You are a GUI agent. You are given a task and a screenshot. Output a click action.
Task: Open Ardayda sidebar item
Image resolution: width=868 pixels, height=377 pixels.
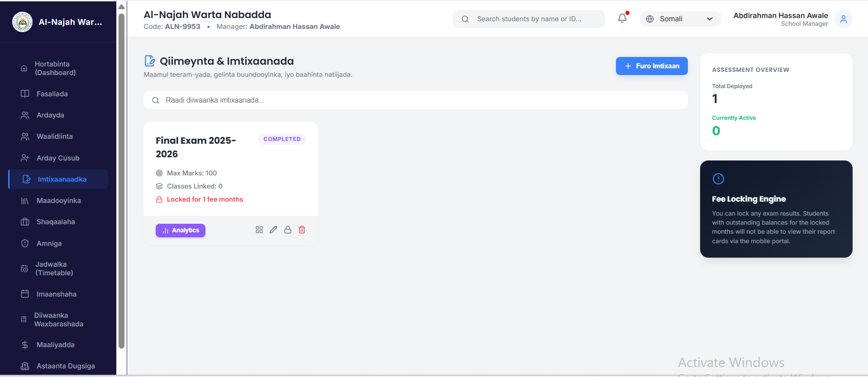(58, 115)
